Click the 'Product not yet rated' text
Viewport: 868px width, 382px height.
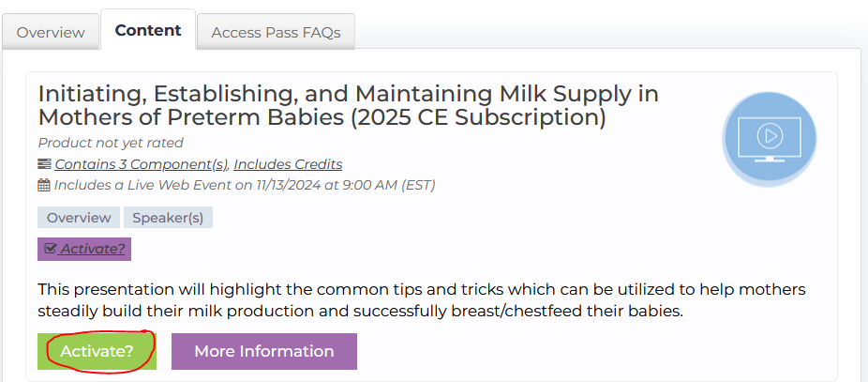(x=111, y=143)
